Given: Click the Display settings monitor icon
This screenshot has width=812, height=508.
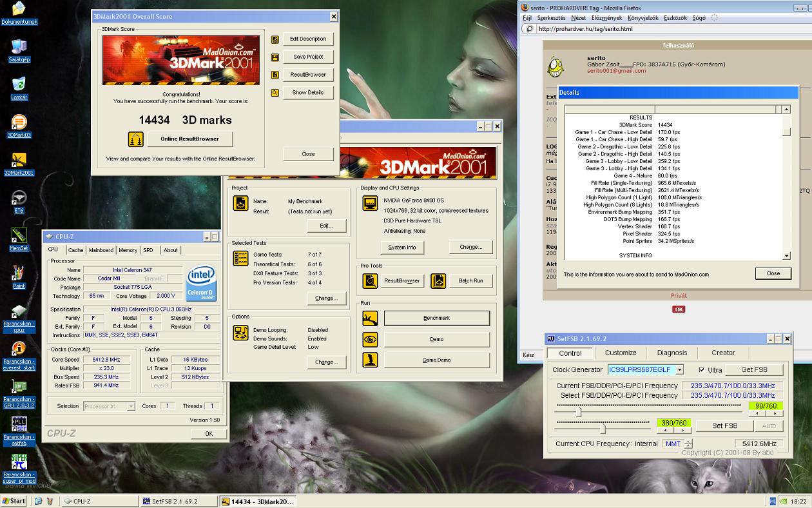Looking at the screenshot, I should click(x=370, y=203).
